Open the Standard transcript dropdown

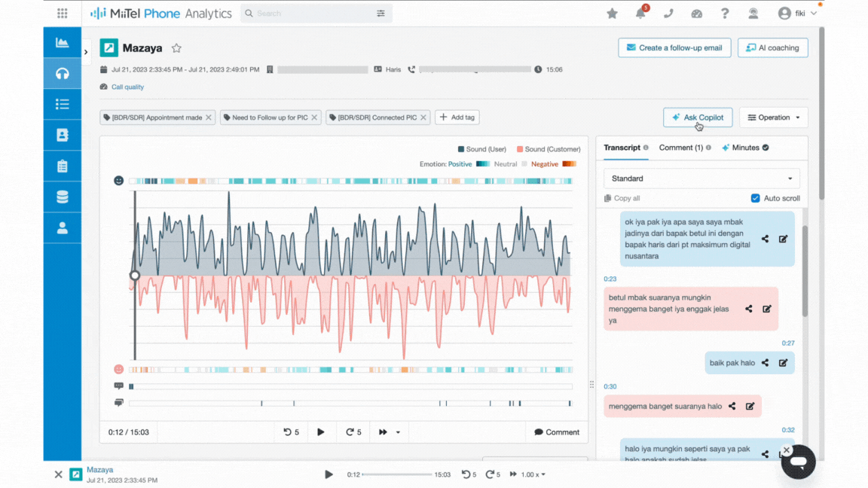point(701,178)
